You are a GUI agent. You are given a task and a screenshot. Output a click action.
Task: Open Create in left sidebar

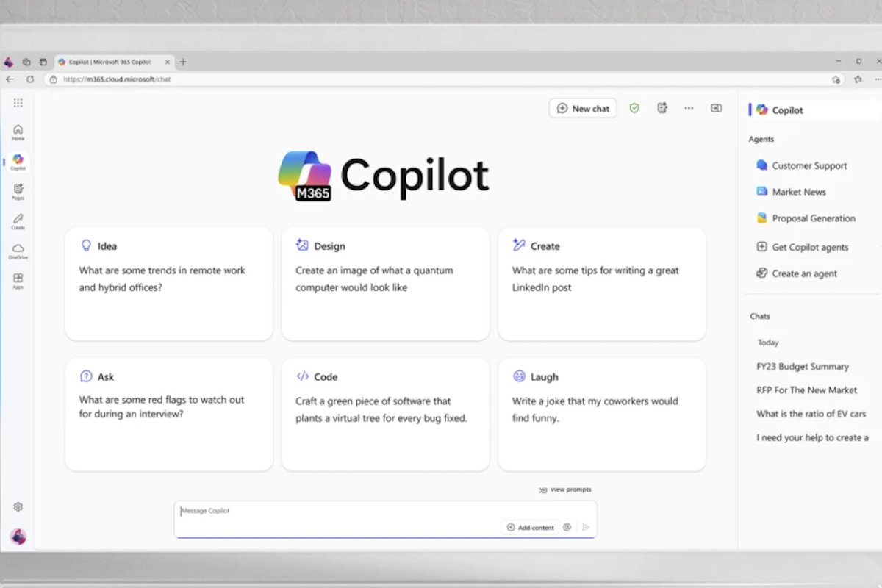[x=18, y=221]
